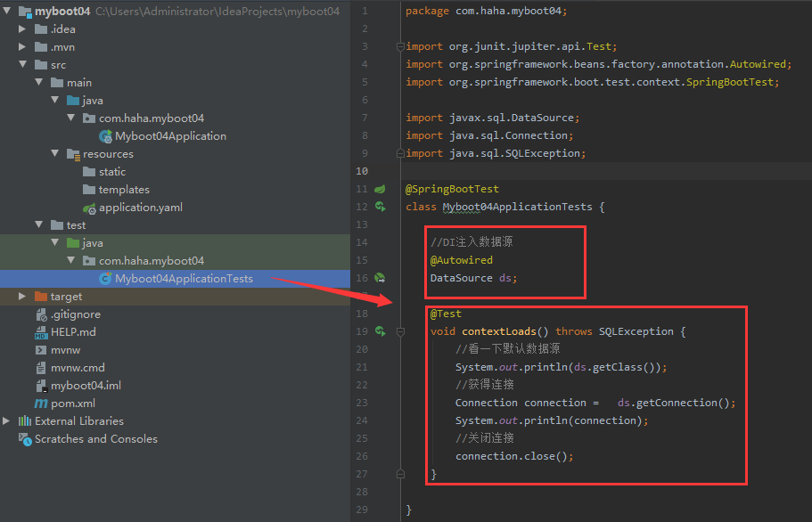Run contextLoads test using gutter icon

[x=381, y=330]
